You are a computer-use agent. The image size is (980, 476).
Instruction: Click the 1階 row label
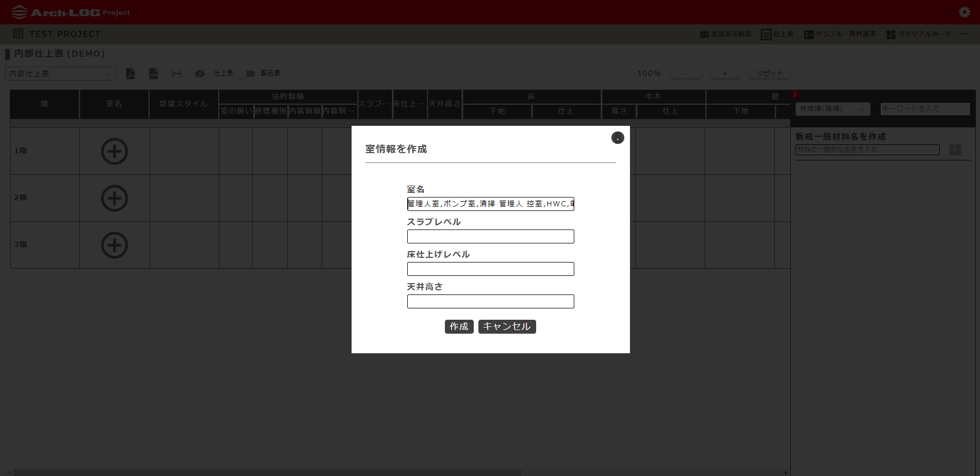coord(21,151)
